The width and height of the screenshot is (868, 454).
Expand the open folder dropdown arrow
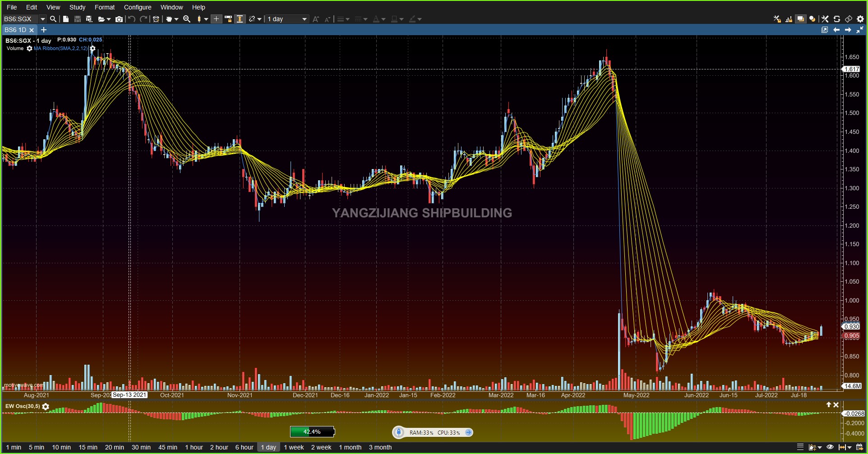tap(109, 19)
